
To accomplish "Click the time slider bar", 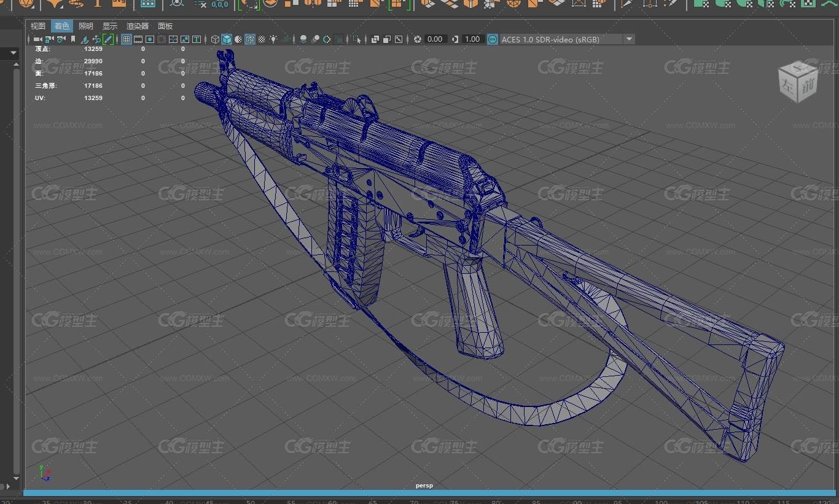I will 430,493.
